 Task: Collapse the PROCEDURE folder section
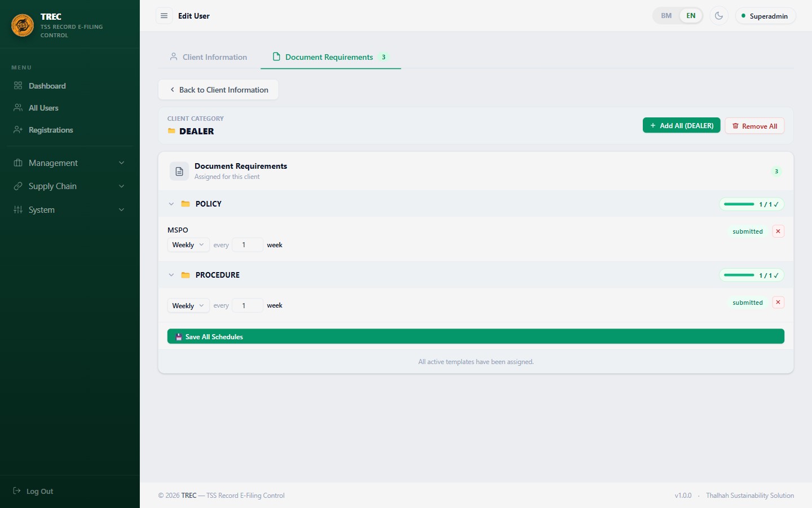(171, 275)
